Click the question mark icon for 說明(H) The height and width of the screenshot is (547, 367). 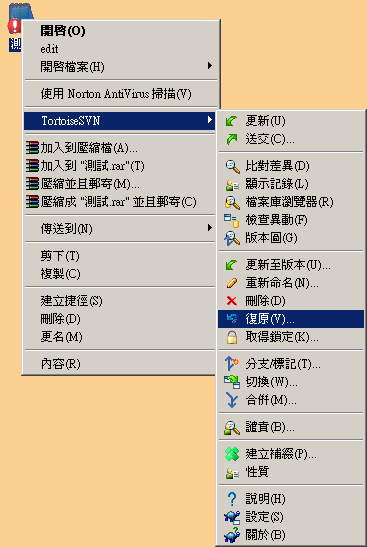click(x=232, y=499)
